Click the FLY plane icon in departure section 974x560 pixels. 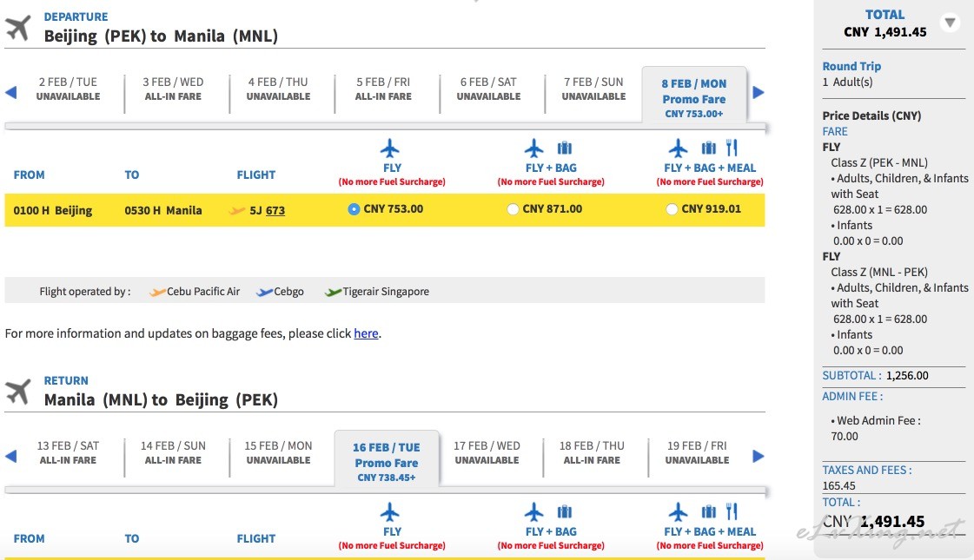tap(390, 149)
